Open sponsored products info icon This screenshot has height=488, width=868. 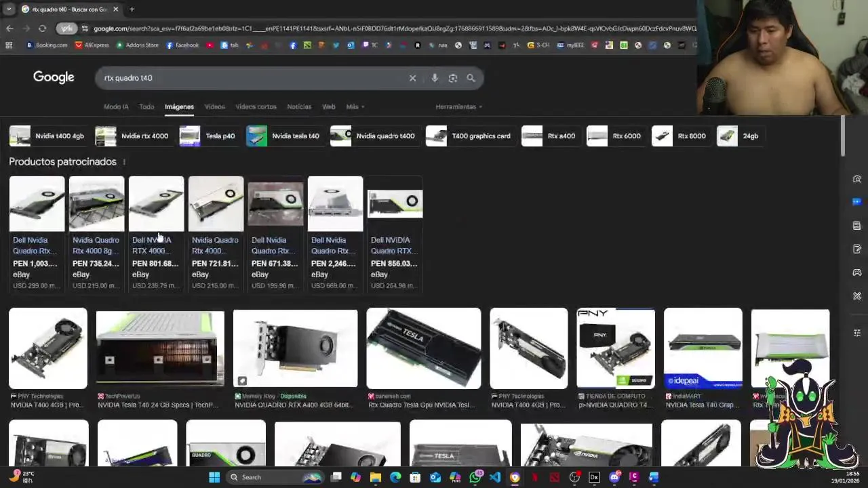pos(123,162)
